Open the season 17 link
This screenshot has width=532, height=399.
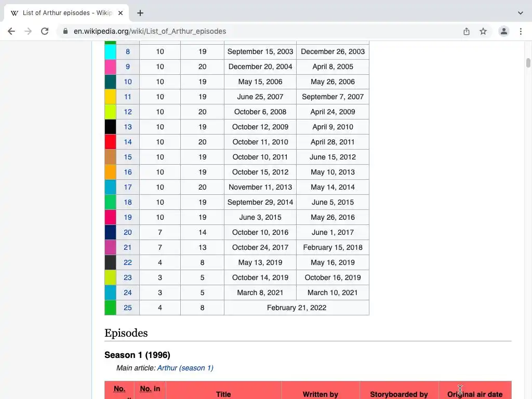[128, 187]
